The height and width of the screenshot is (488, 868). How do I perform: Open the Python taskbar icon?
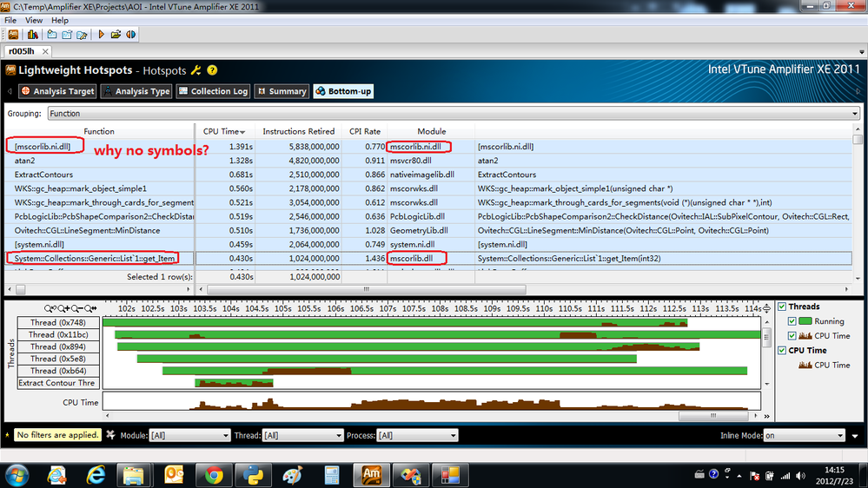click(253, 475)
